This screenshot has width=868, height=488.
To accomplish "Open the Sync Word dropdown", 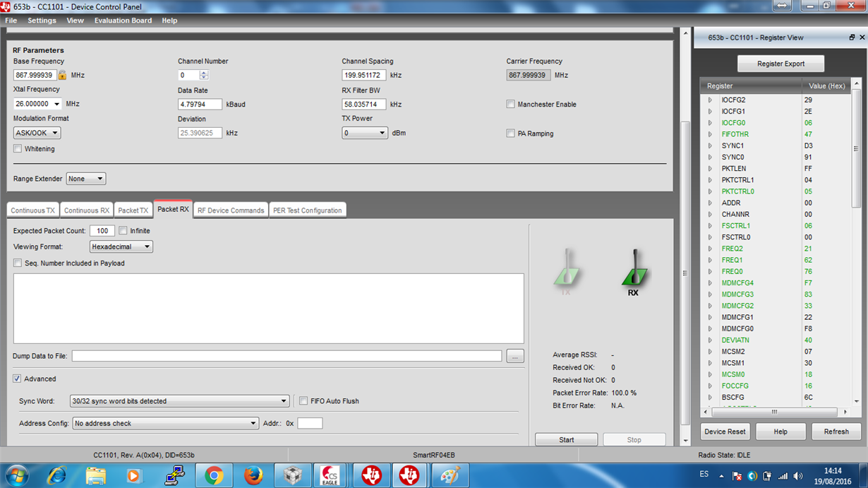I will [x=179, y=401].
